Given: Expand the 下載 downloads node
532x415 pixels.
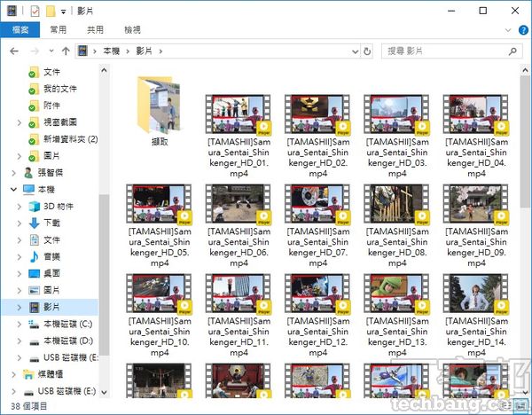Looking at the screenshot, I should tap(20, 223).
